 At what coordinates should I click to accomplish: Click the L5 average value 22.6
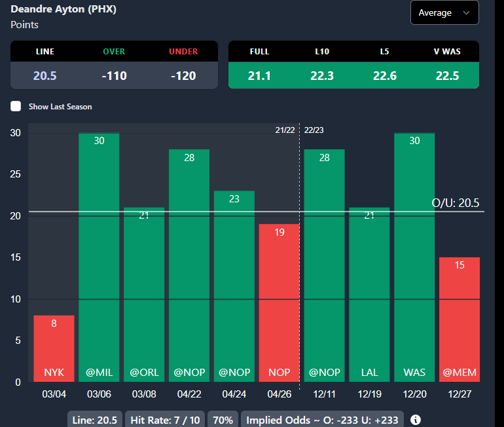[385, 76]
